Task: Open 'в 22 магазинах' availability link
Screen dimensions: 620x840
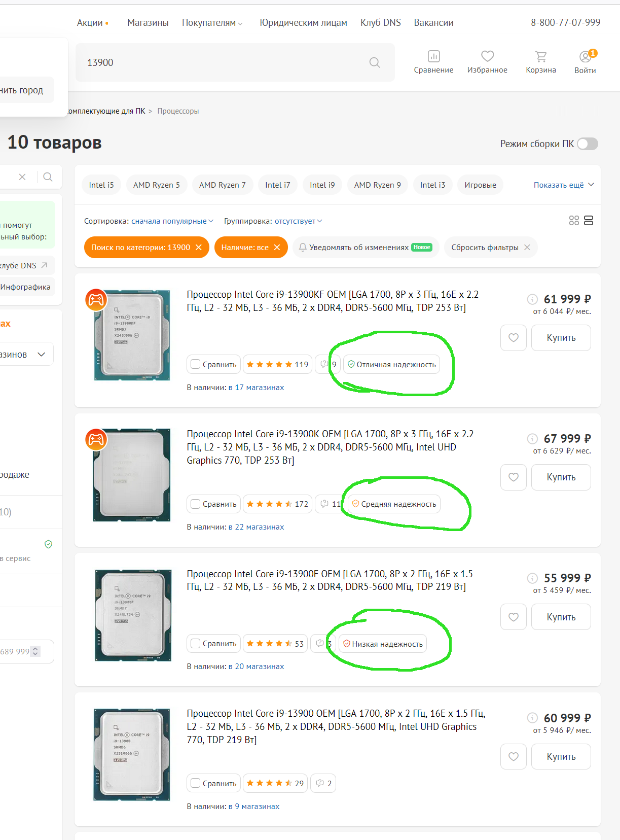Action: [x=257, y=527]
